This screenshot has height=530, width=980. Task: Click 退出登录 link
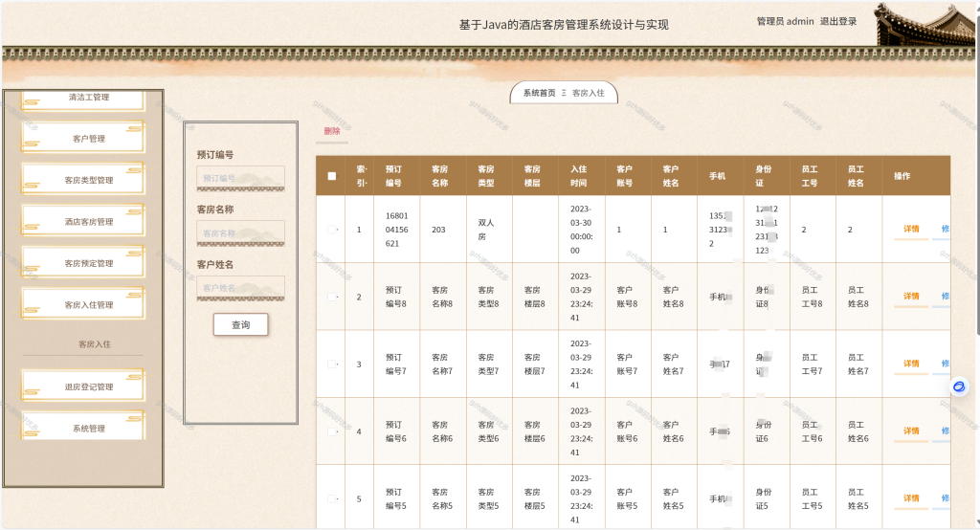coord(838,21)
